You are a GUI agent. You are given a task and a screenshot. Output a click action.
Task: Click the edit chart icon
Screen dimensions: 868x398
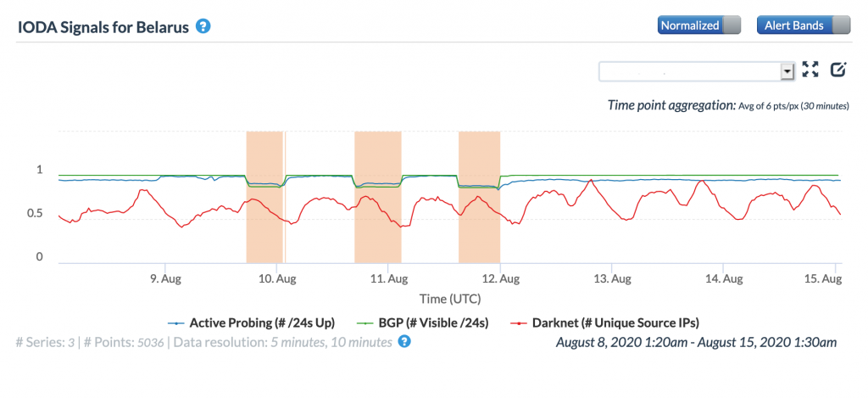pyautogui.click(x=838, y=70)
